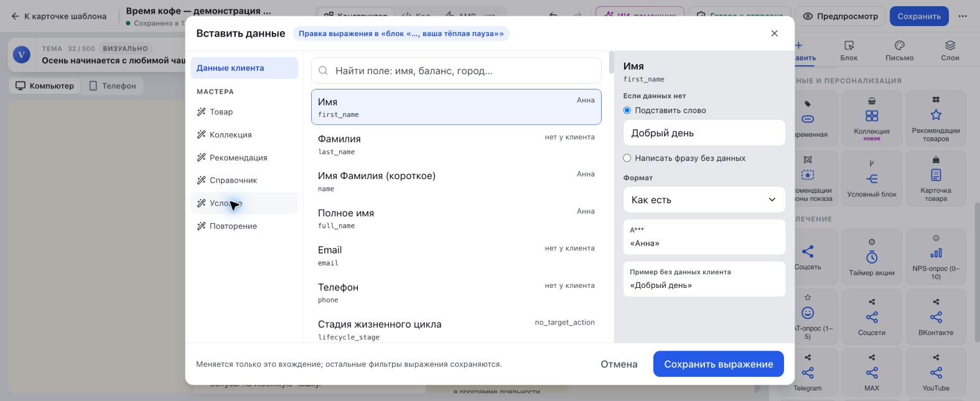Click the field list scrollbar inside the dialog
Viewport: 980px width, 401px height.
[611, 63]
